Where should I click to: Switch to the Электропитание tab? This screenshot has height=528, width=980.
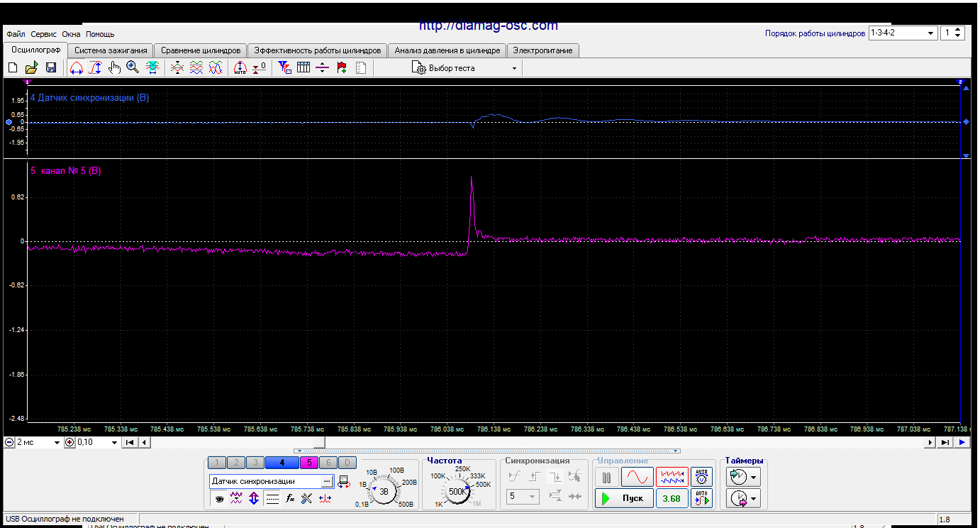point(544,50)
